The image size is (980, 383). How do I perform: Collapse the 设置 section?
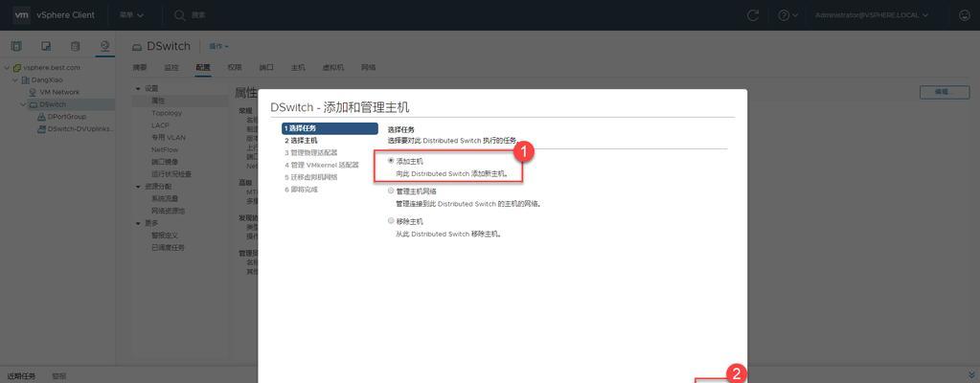coord(138,89)
